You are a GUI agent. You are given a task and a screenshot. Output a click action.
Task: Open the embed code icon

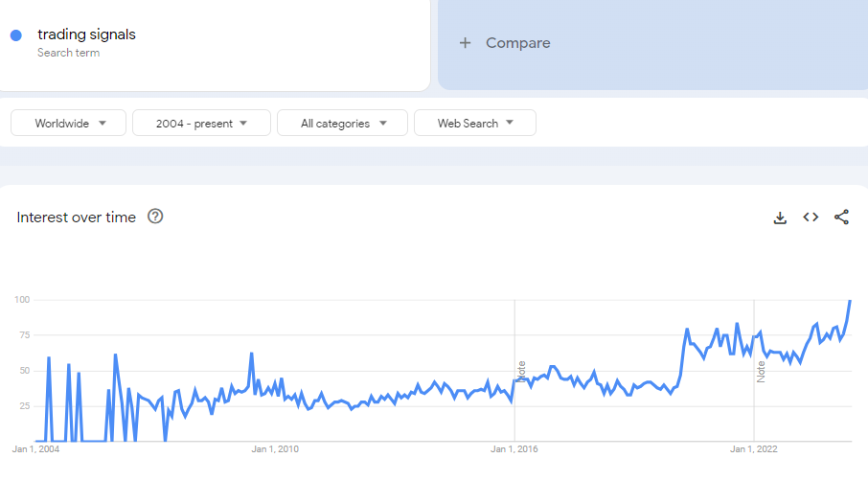811,218
